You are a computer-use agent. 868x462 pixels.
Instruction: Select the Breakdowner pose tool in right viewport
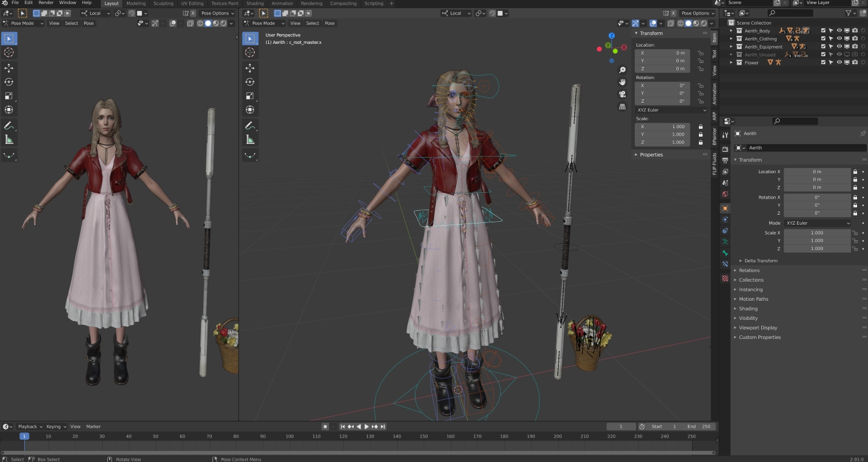(250, 155)
